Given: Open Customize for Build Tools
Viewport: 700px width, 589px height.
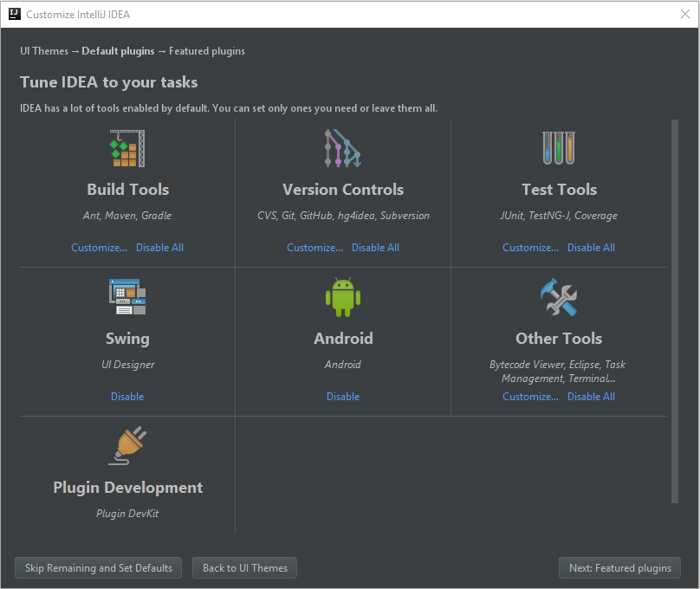Looking at the screenshot, I should 98,247.
